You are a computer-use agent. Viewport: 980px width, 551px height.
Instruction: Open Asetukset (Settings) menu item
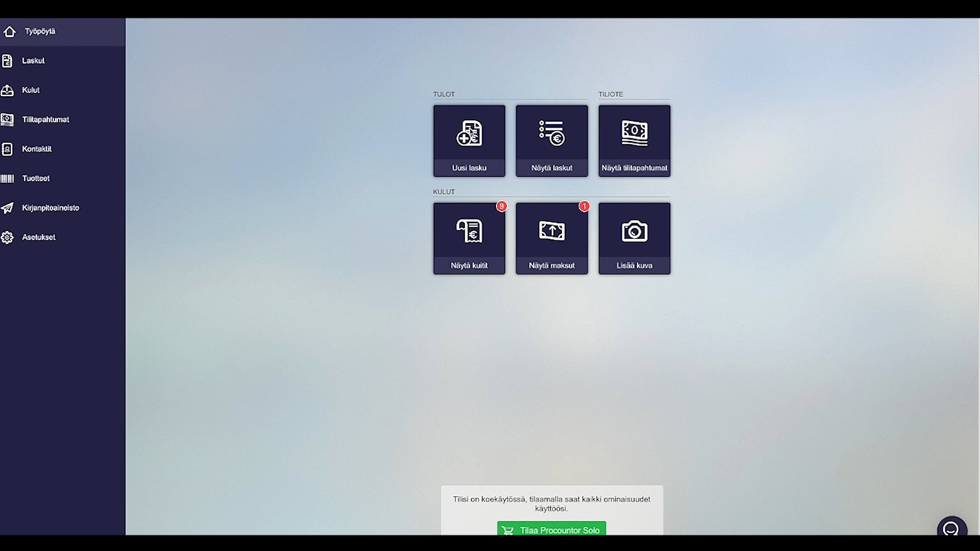tap(38, 237)
